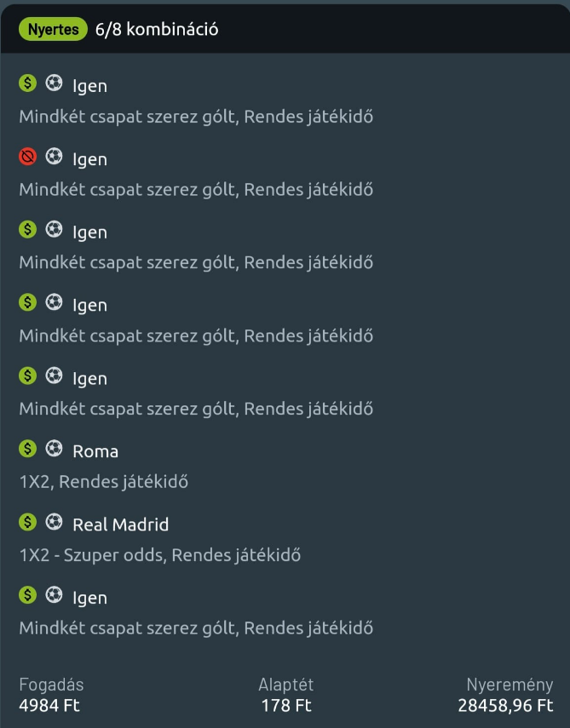Click the green dollar icon on the topmost Igen row
This screenshot has height=728, width=570.
[27, 83]
